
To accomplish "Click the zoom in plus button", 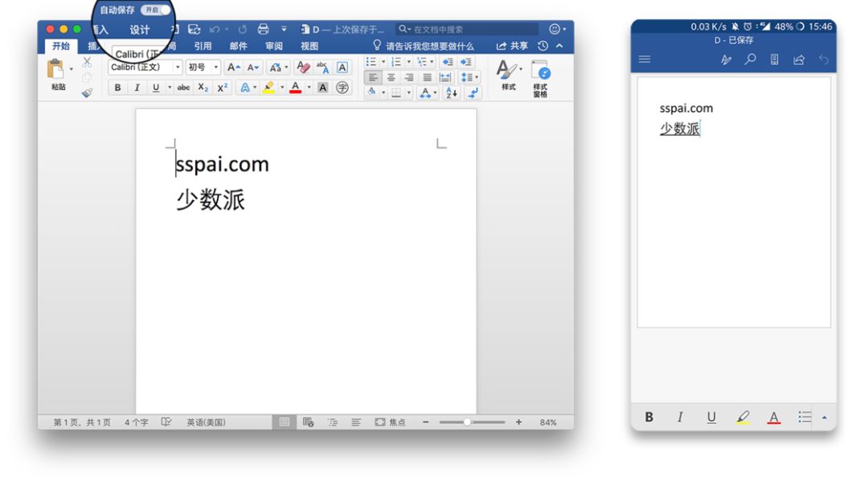I will pyautogui.click(x=518, y=422).
